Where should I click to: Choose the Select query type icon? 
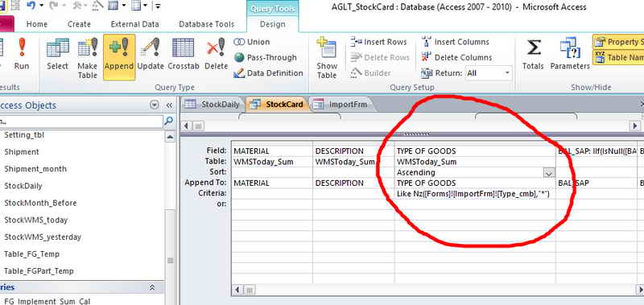(57, 54)
